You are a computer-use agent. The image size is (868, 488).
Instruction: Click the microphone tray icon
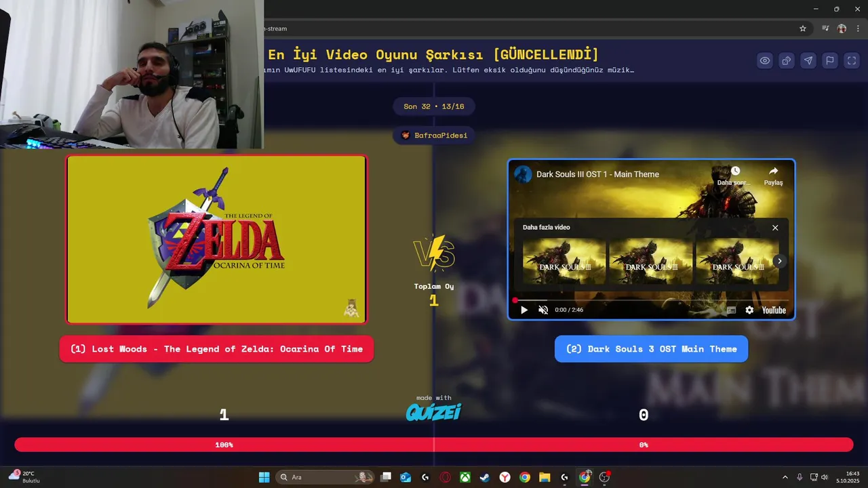(x=800, y=477)
